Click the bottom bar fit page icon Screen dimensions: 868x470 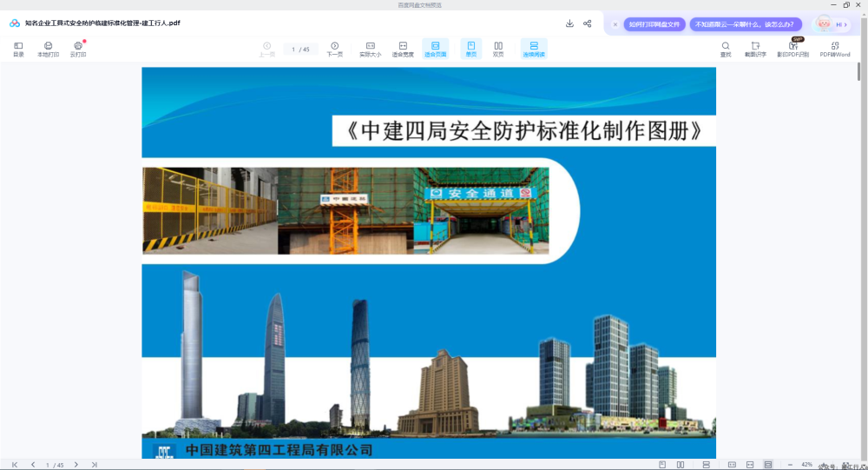coord(768,465)
